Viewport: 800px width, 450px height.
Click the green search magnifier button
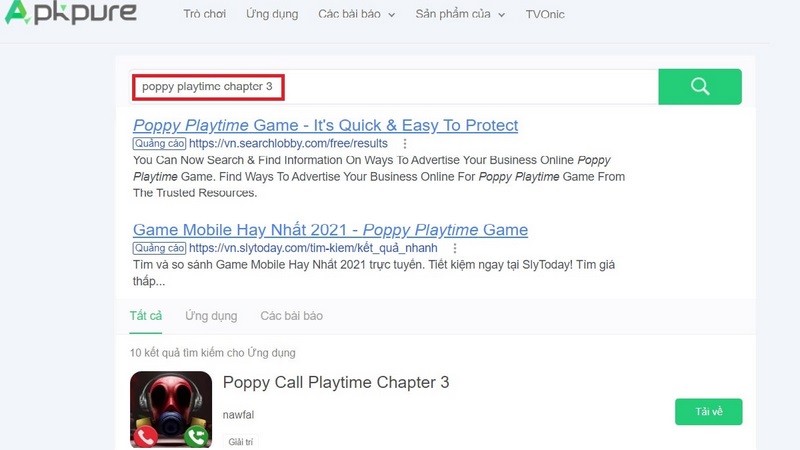(x=700, y=87)
